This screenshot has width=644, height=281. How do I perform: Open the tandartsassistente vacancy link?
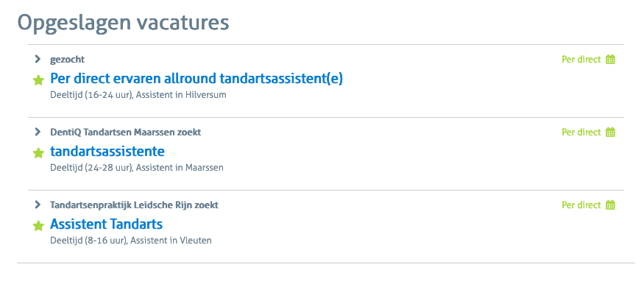point(107,152)
